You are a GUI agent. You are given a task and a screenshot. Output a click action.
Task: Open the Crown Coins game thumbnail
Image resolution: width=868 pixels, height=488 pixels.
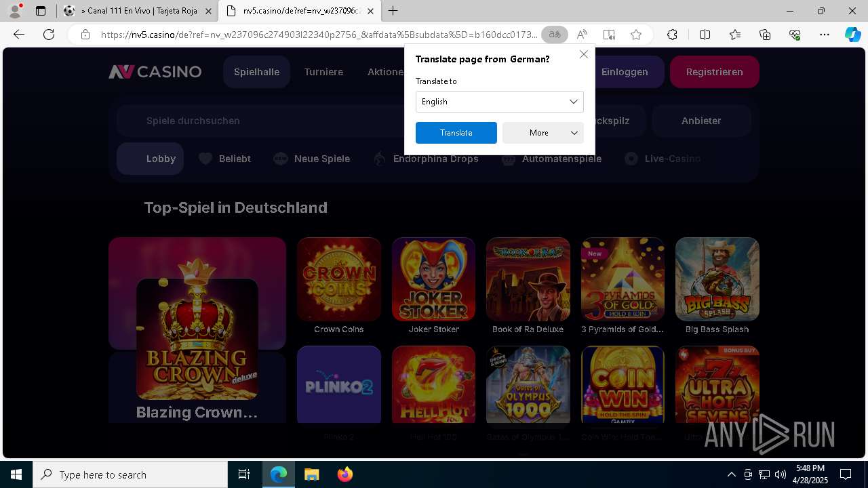(x=338, y=279)
